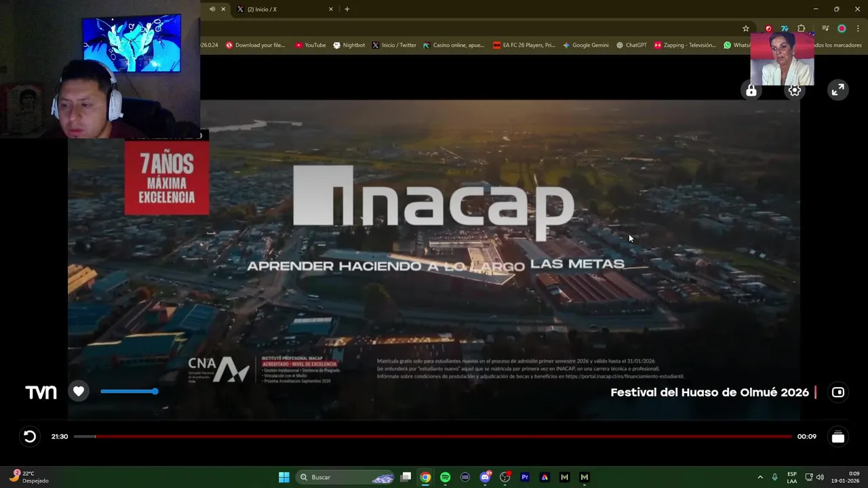Open the Casino online bookmark

pos(454,45)
